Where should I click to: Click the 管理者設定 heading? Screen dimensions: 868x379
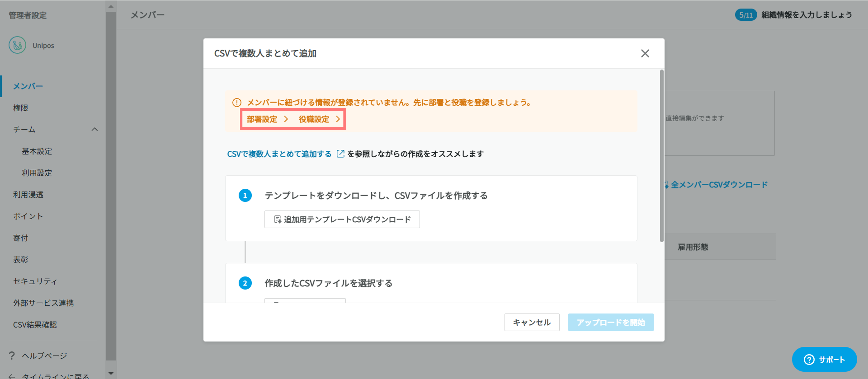click(28, 15)
